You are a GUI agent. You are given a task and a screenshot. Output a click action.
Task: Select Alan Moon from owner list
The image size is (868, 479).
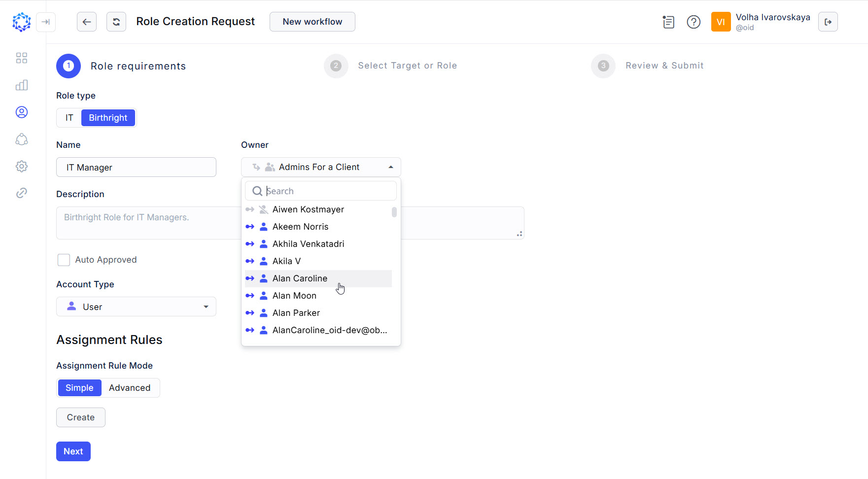pyautogui.click(x=294, y=296)
